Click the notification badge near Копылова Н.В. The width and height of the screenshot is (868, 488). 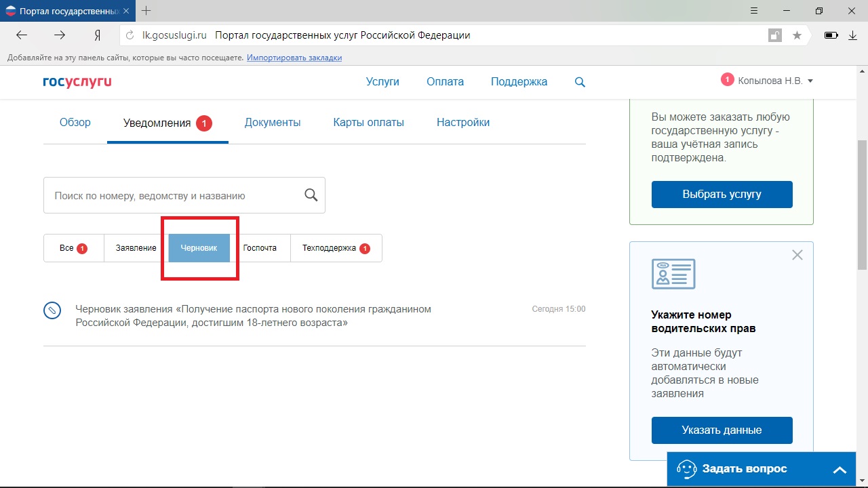tap(727, 80)
